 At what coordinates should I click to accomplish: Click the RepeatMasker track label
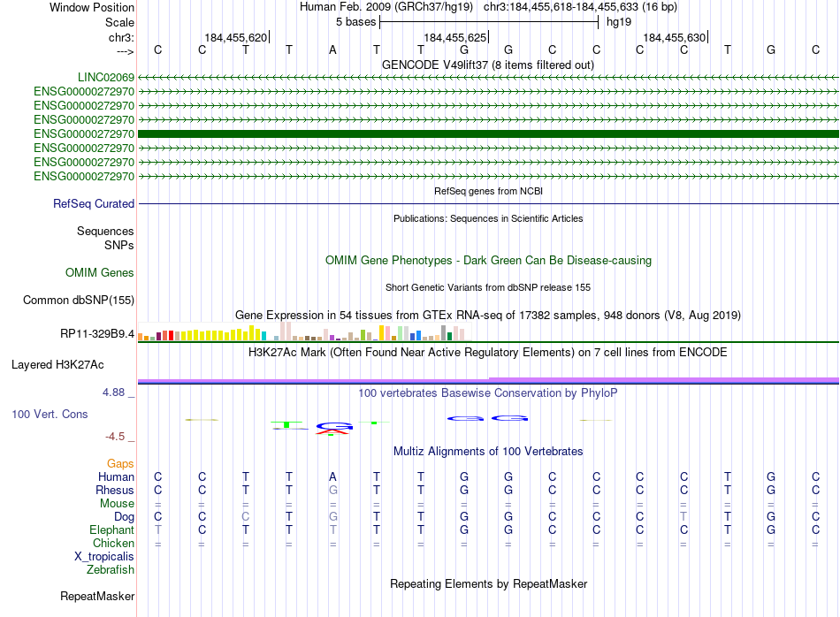pyautogui.click(x=97, y=596)
